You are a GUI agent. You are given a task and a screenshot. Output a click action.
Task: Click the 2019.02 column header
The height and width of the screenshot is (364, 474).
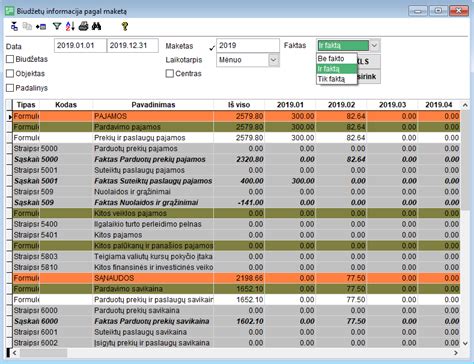[x=341, y=105]
